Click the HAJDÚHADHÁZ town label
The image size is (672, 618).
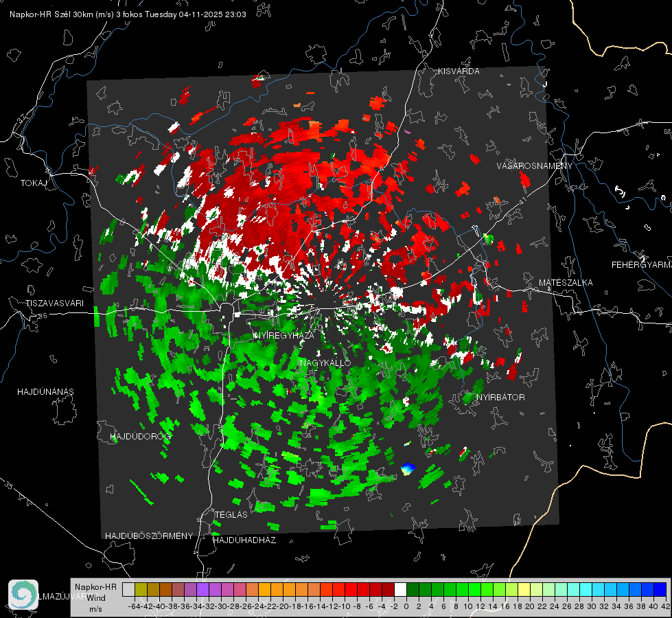(244, 540)
